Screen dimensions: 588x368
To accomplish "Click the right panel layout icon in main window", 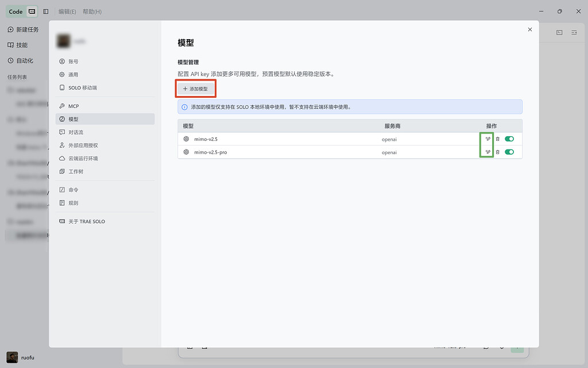I will point(574,33).
